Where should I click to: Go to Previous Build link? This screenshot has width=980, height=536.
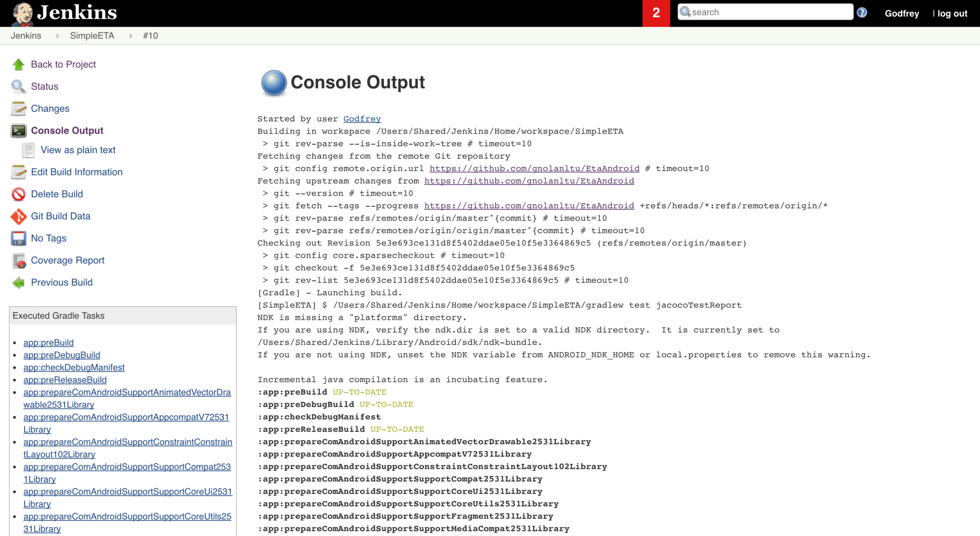click(x=62, y=282)
